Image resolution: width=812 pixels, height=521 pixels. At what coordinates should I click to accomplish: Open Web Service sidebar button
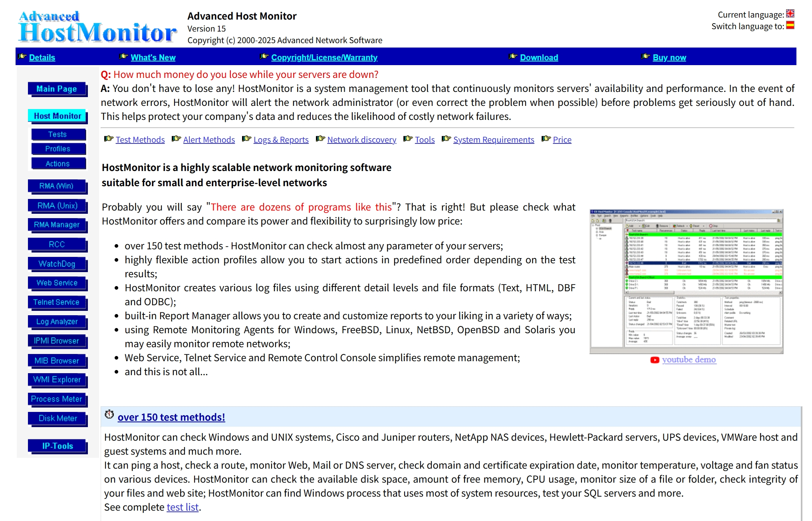(x=58, y=283)
